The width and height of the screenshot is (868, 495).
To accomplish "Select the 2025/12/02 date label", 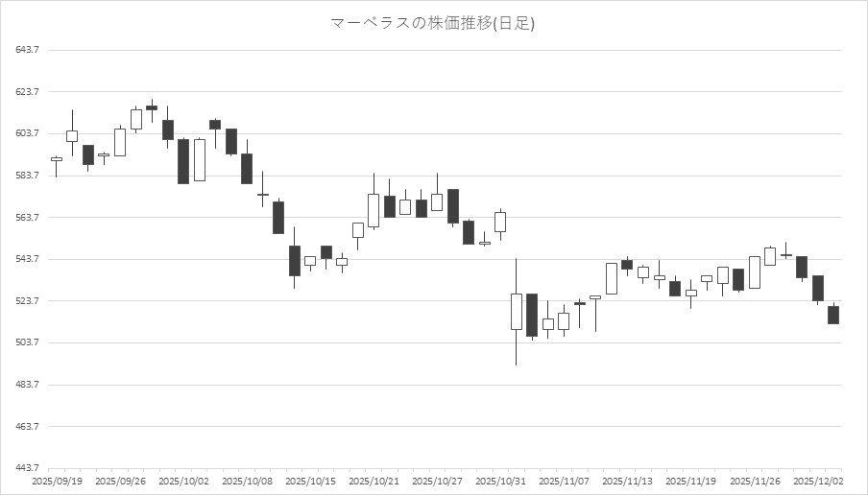I will click(x=817, y=481).
